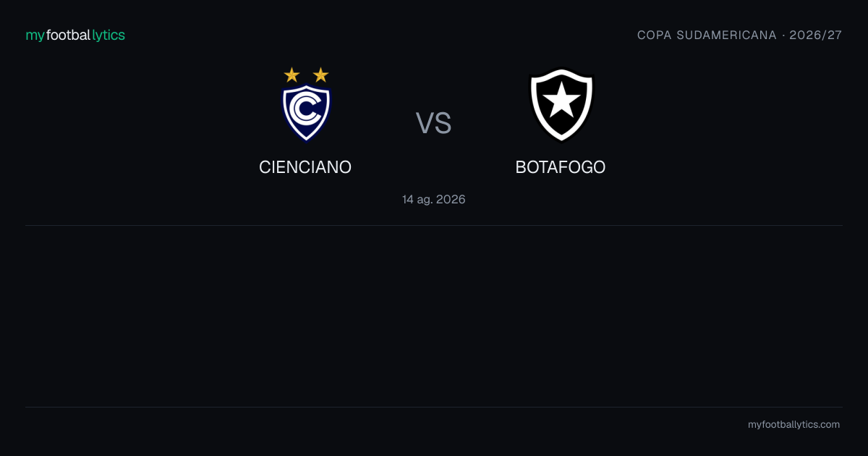Screen dimensions: 868x456
Task: Click the COPA SUDAMERICANA competition label
Action: 707,35
